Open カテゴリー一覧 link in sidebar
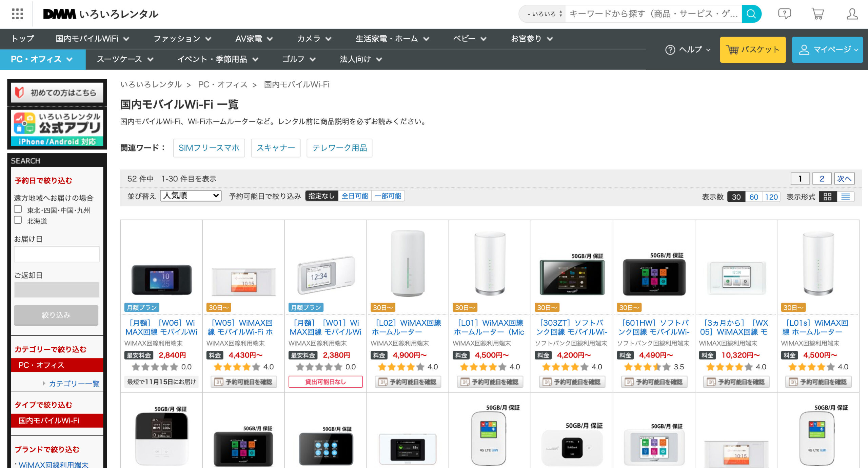 [74, 383]
